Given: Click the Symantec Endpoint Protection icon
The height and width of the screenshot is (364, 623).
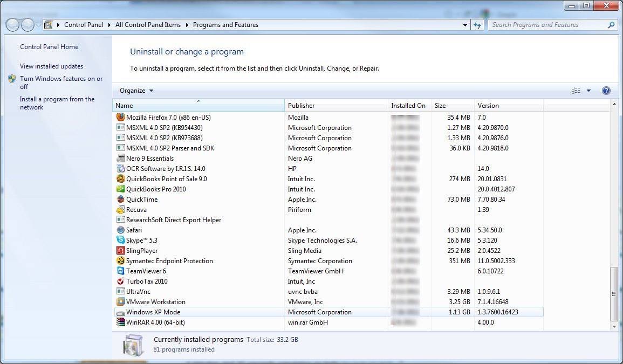Looking at the screenshot, I should (x=120, y=260).
